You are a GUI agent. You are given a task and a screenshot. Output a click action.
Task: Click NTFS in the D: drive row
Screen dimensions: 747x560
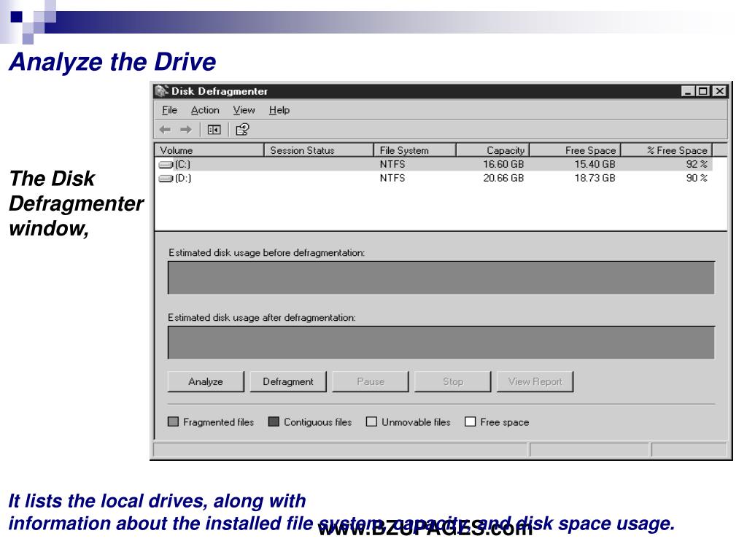[392, 178]
